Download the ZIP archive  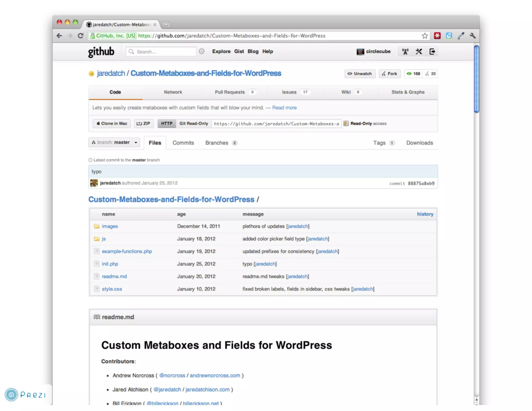pos(144,123)
